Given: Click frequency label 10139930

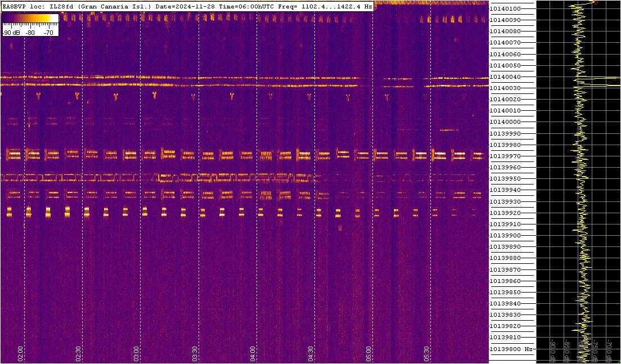Looking at the screenshot, I should 505,201.
